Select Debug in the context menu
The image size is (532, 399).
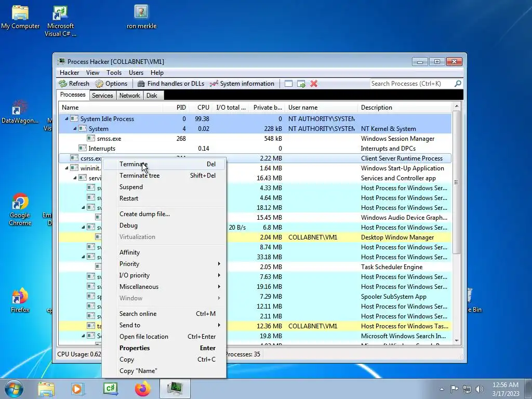tap(164, 225)
